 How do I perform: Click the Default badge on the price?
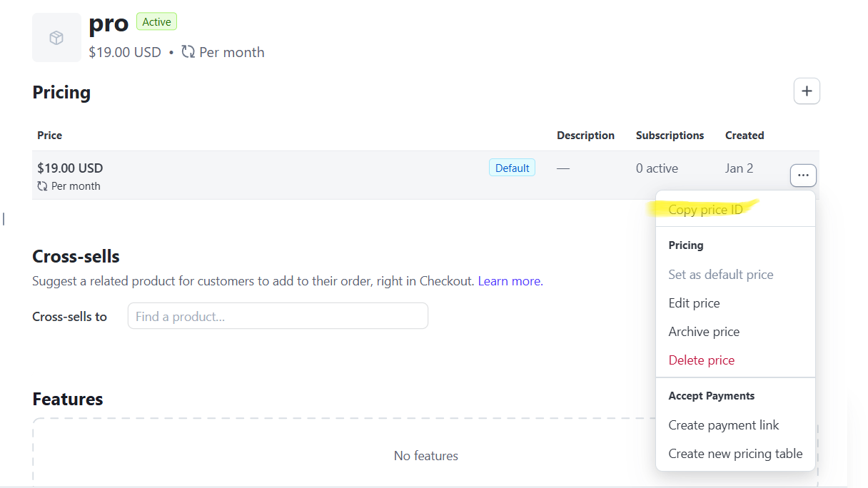(512, 167)
